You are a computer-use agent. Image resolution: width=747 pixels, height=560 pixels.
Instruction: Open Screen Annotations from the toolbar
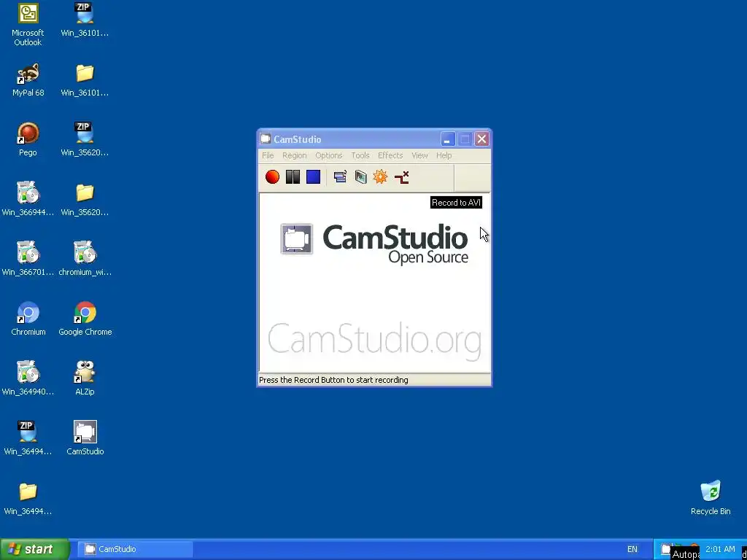click(x=360, y=177)
